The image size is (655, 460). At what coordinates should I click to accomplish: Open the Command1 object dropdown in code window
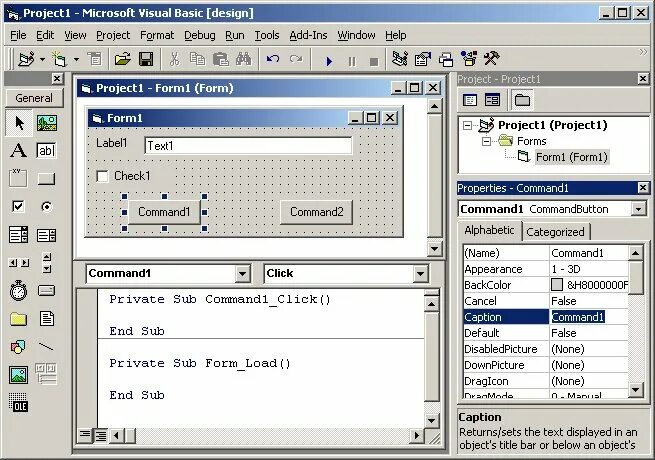242,274
